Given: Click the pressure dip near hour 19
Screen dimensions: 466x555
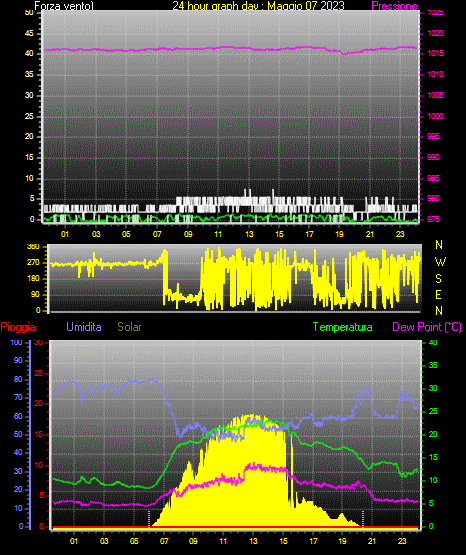Looking at the screenshot, I should tap(344, 53).
